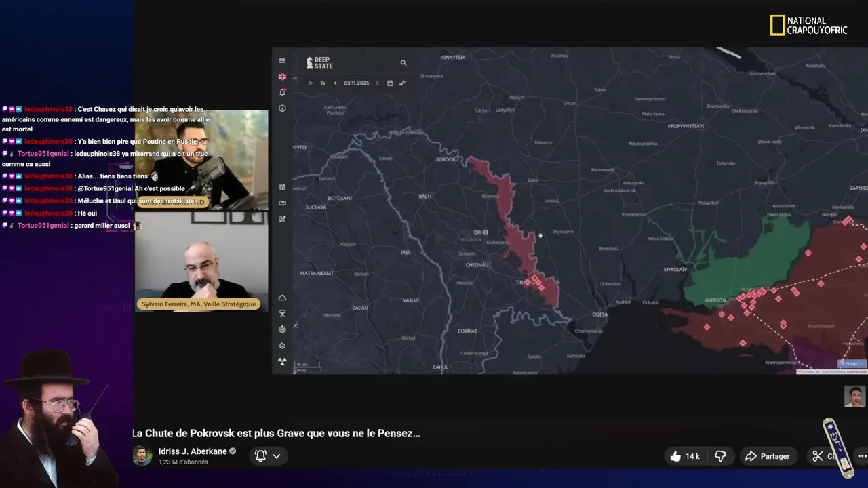Click the KHERSON city label on the map
Viewport: 868px width, 488px height.
(x=715, y=300)
